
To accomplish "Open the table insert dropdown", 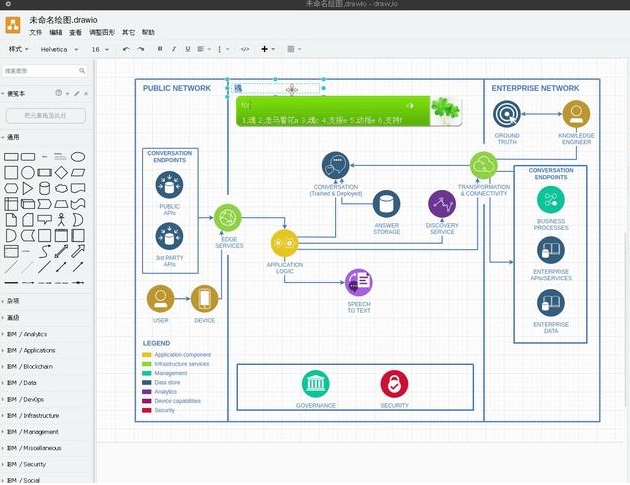I will coord(294,49).
